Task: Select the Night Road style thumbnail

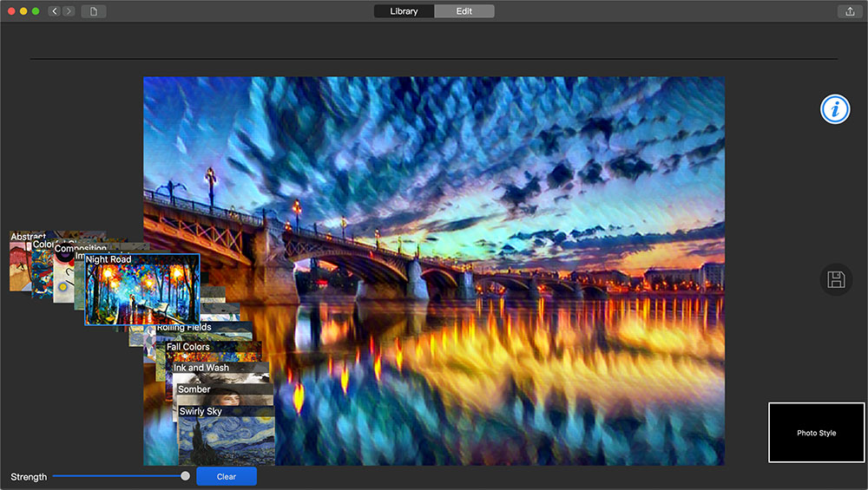Action: point(142,290)
